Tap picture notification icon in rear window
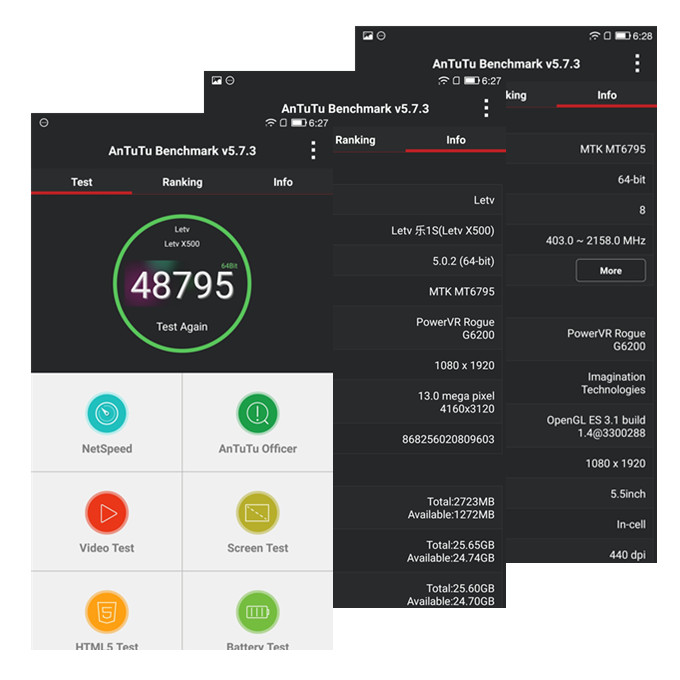Image resolution: width=680 pixels, height=680 pixels. (367, 36)
